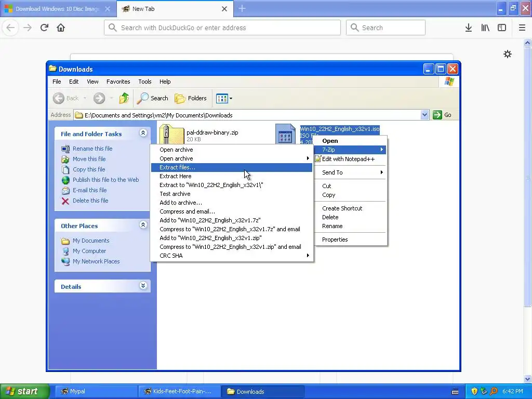Open the browser hamburger menu

pos(522,28)
